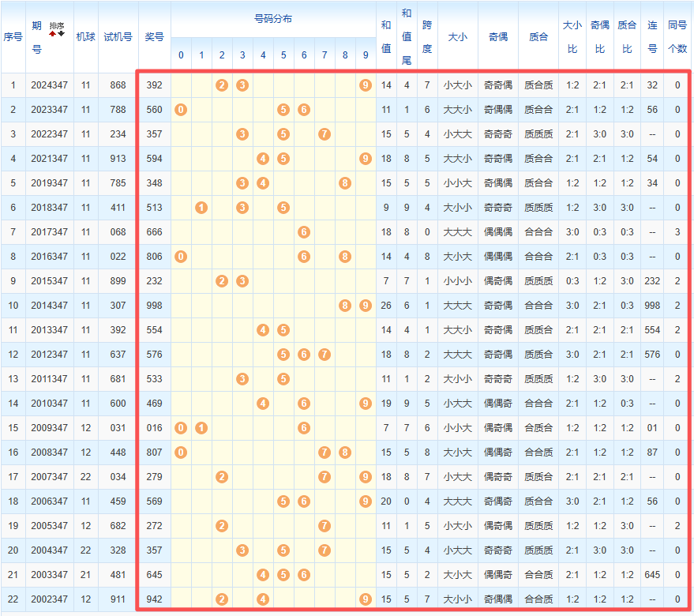Click orange ball 2 in row 2007347
Viewport: 694px width, 616px height.
click(222, 477)
